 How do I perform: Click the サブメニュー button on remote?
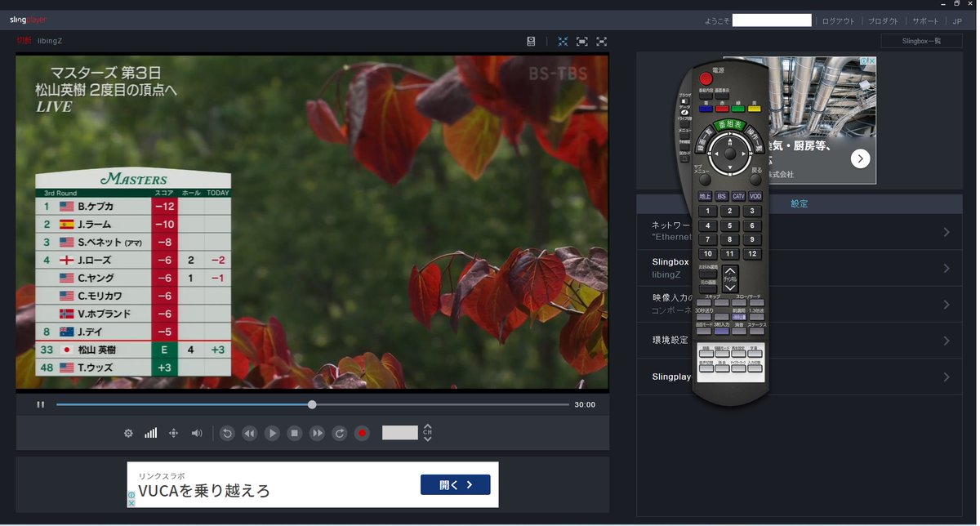[704, 179]
